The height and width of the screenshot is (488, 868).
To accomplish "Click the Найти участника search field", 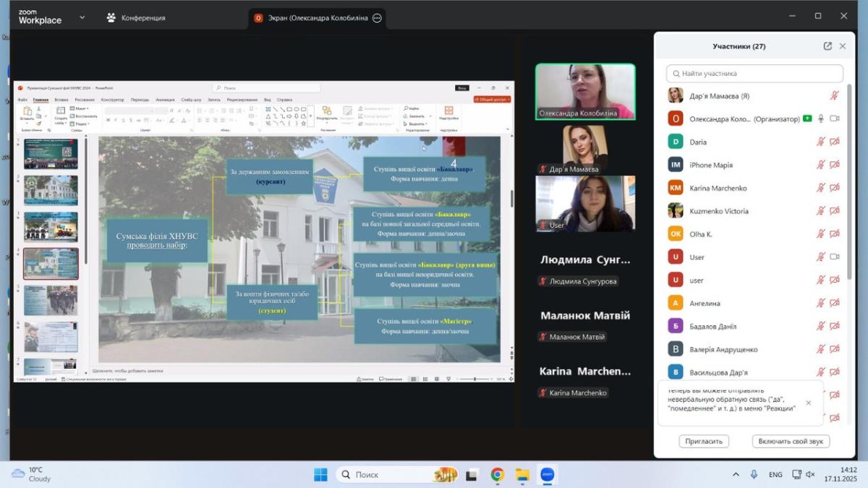I will tap(754, 73).
